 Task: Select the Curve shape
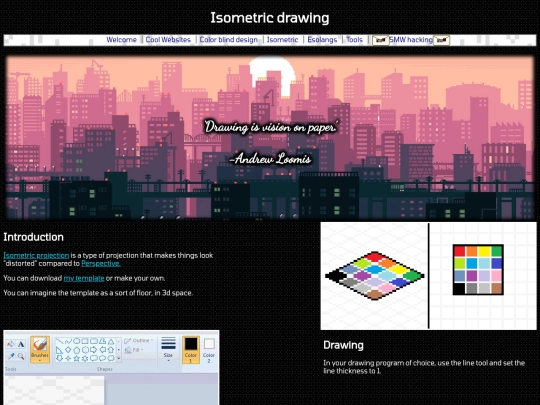[68, 341]
